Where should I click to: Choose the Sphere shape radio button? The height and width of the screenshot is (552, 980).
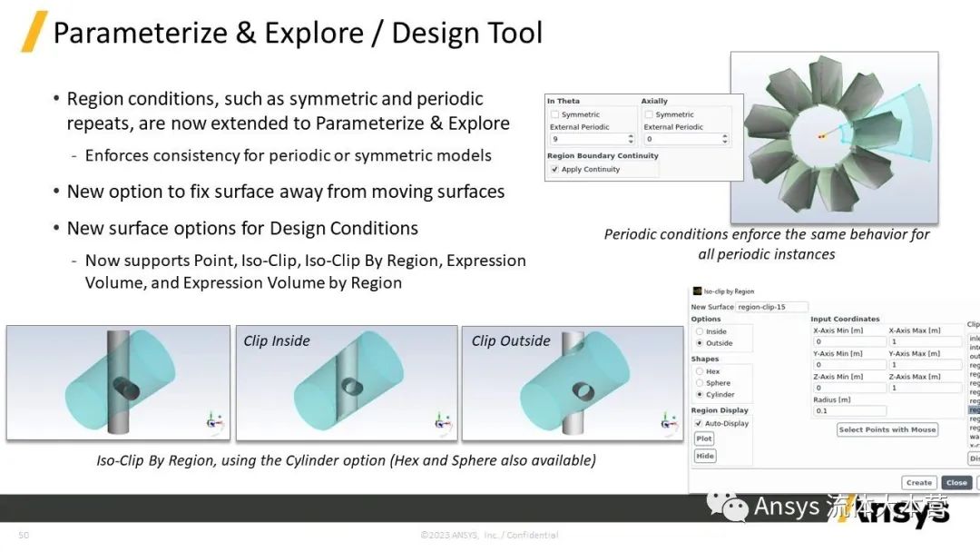pyautogui.click(x=700, y=383)
